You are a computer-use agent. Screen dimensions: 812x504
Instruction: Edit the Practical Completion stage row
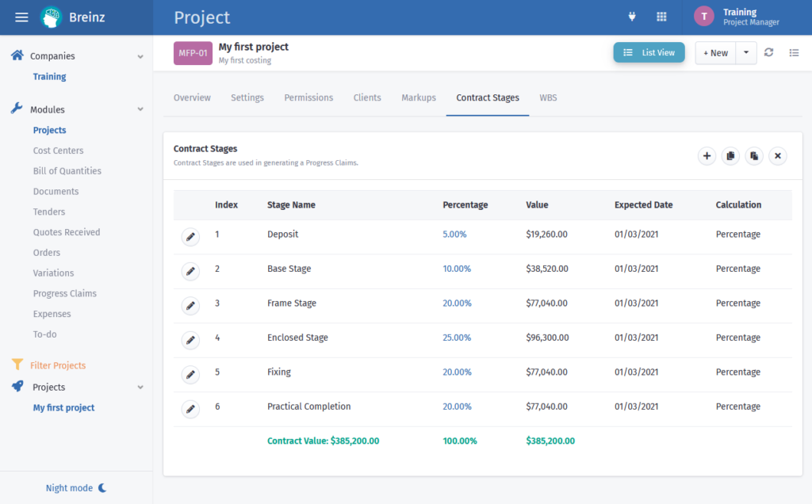(x=190, y=409)
